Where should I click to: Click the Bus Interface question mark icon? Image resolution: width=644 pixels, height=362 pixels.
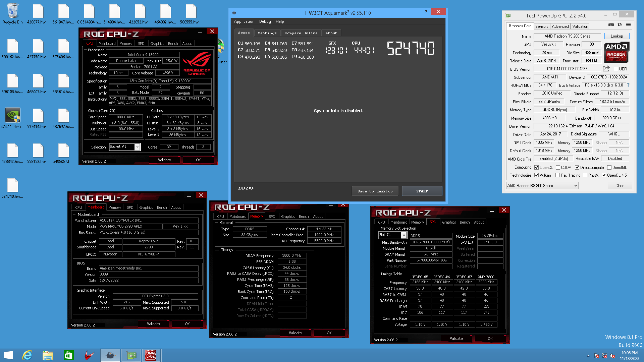tap(628, 85)
